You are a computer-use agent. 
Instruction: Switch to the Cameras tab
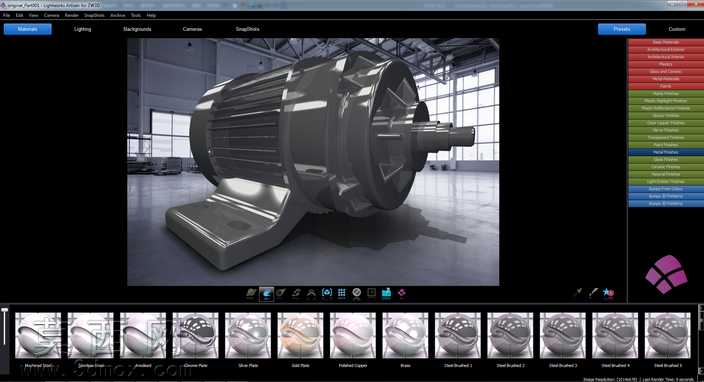[x=193, y=29]
